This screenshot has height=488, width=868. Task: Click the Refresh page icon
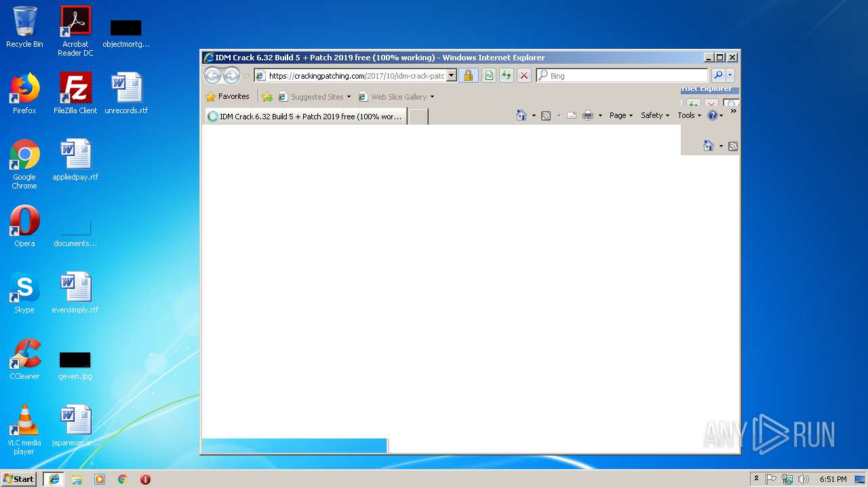coord(506,76)
